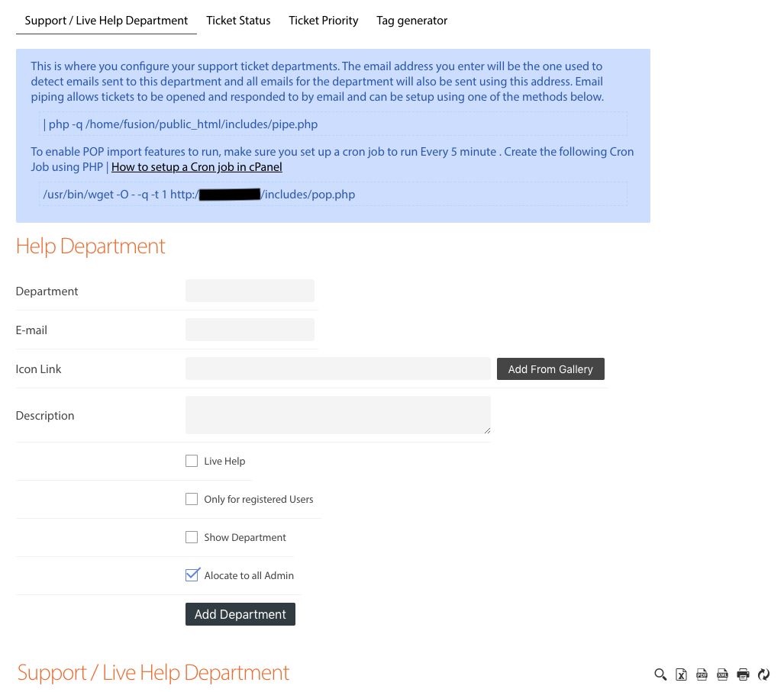The width and height of the screenshot is (784, 692).
Task: Switch to the Ticket Status tab
Action: click(x=238, y=21)
